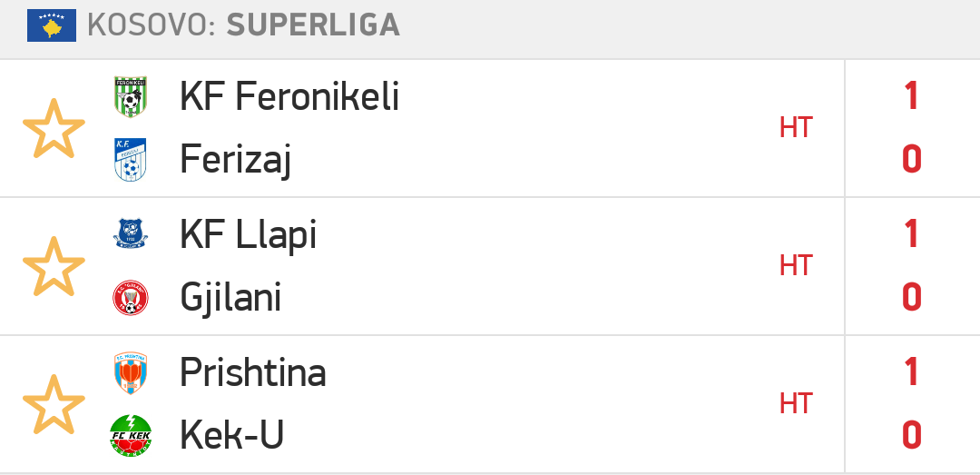Viewport: 980px width, 475px height.
Task: Select the KF Llapi team name
Action: pyautogui.click(x=248, y=235)
